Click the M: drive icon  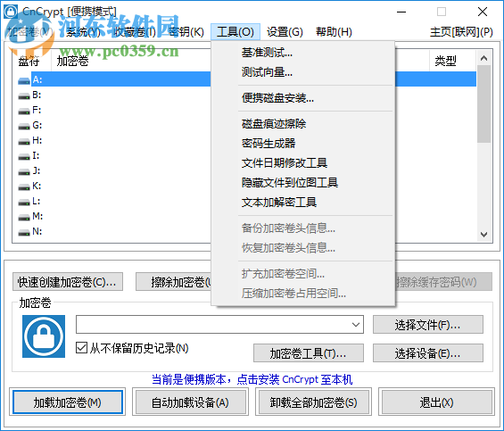pos(24,217)
